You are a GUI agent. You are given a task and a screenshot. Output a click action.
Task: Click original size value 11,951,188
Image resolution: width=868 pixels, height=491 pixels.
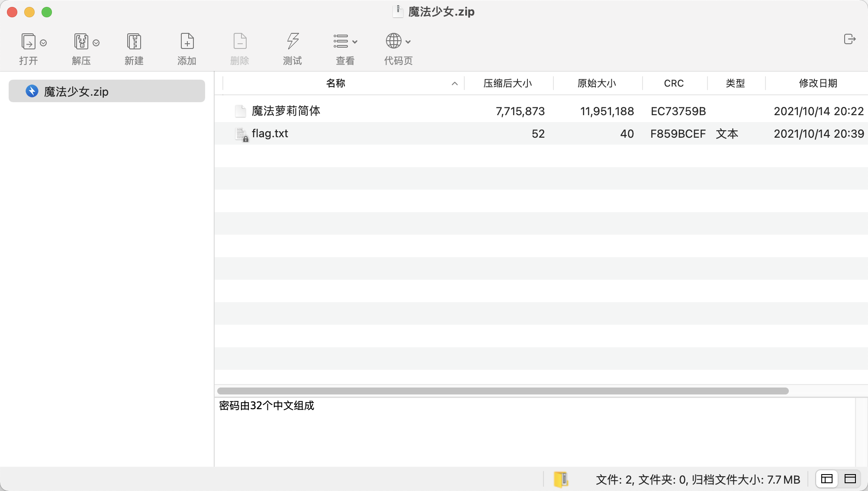tap(607, 111)
